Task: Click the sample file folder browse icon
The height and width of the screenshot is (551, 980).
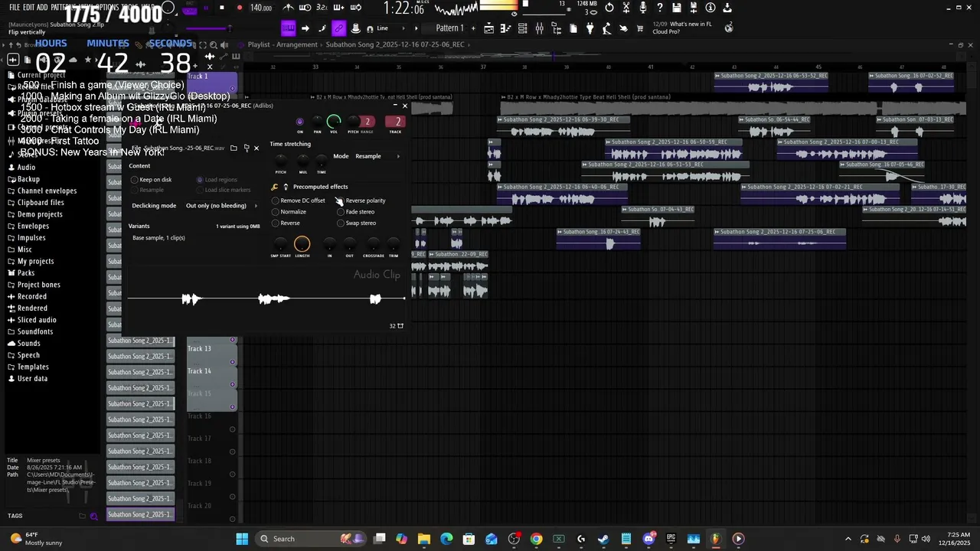Action: pyautogui.click(x=234, y=148)
